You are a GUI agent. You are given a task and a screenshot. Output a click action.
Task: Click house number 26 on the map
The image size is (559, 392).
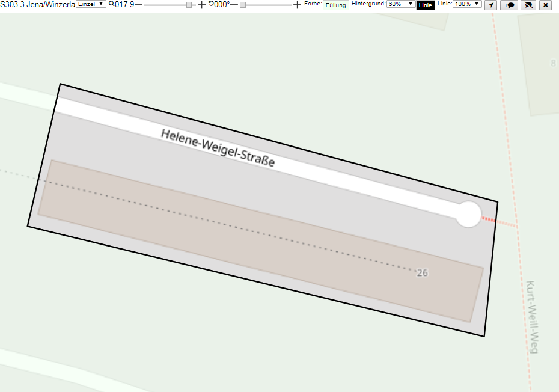(422, 273)
